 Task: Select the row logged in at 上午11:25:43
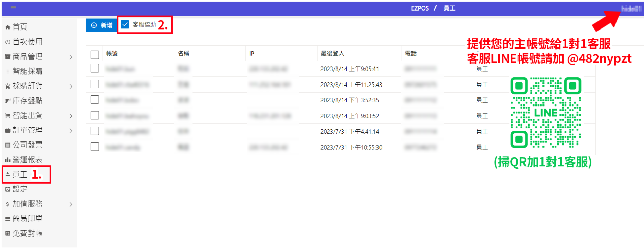pos(95,84)
